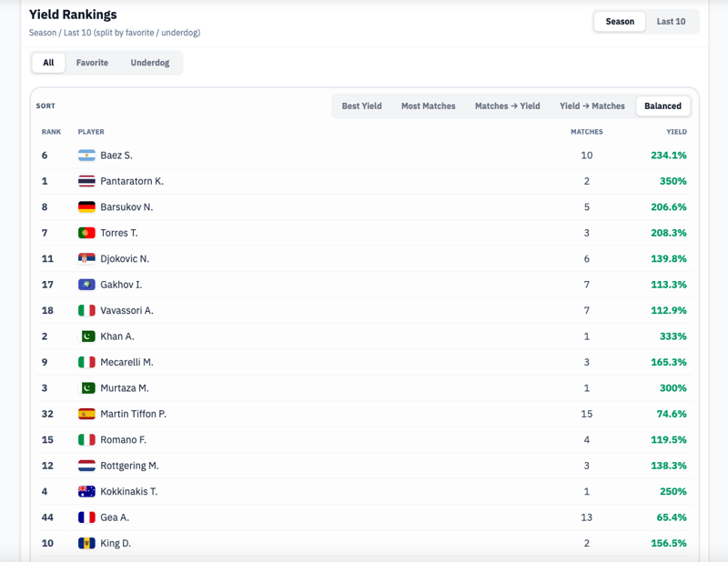The width and height of the screenshot is (728, 562).
Task: Click Argentina flag icon beside Baez S.
Action: pos(86,156)
